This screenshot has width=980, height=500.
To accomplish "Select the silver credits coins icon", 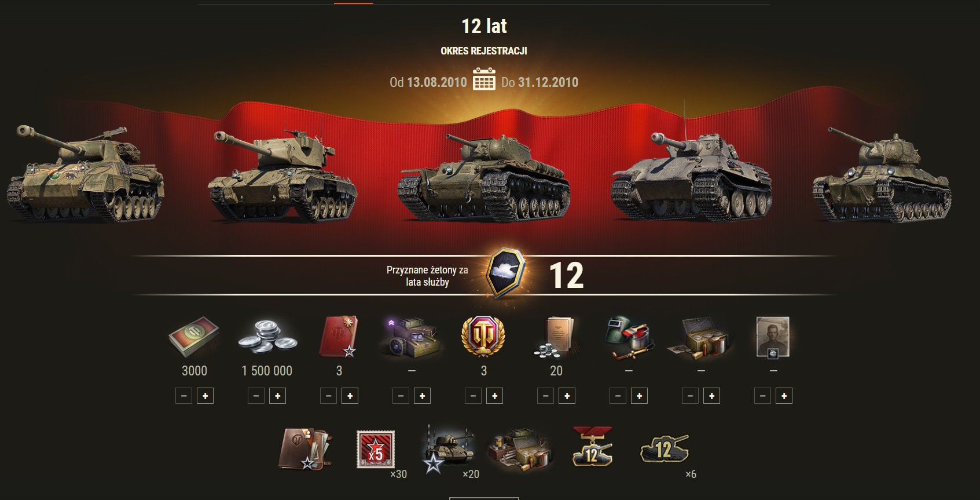I will click(267, 337).
